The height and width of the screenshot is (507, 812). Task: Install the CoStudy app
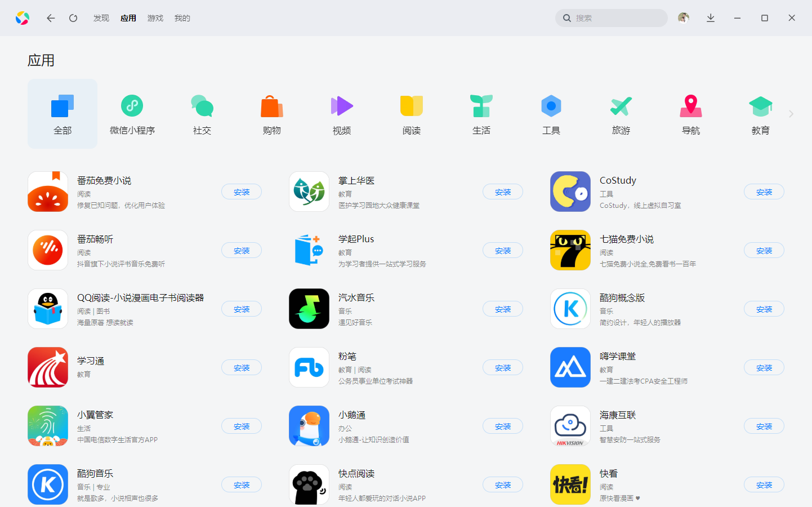tap(764, 192)
